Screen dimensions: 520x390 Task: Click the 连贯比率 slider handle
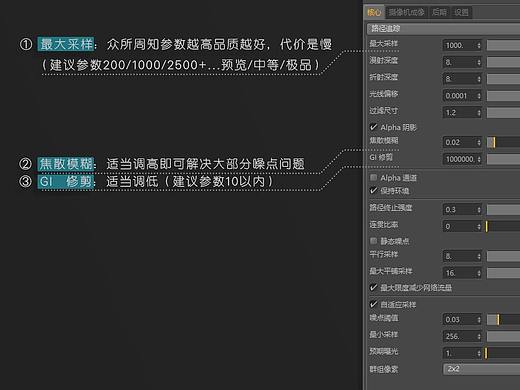pos(487,227)
